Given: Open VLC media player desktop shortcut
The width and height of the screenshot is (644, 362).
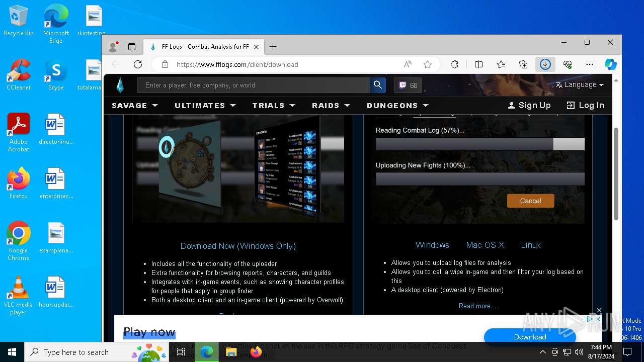Looking at the screenshot, I should point(19,296).
